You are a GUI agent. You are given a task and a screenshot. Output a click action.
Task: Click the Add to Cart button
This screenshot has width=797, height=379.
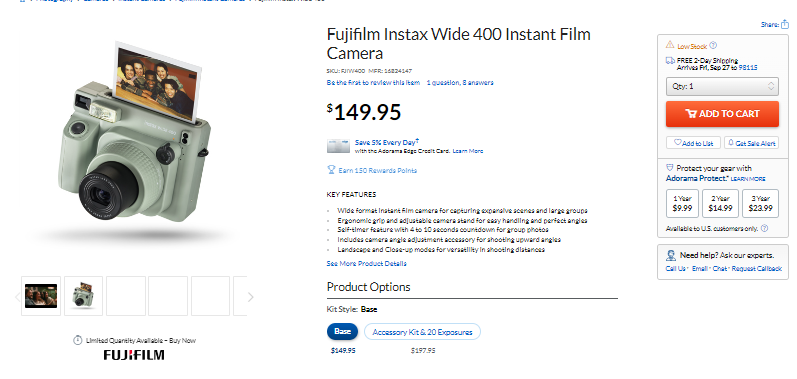pyautogui.click(x=722, y=114)
